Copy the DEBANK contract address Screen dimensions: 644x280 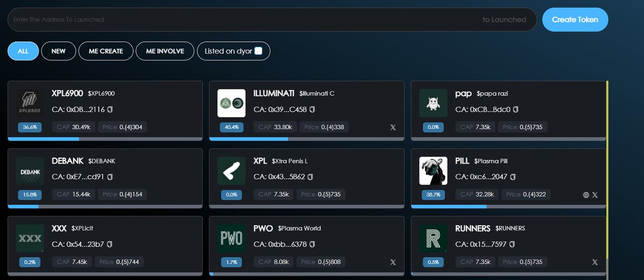tap(110, 176)
